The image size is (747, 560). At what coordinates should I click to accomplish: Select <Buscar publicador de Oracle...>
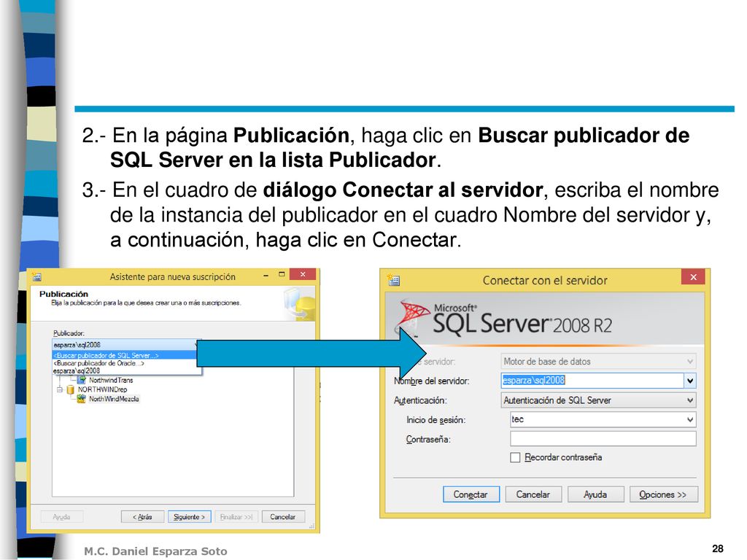(x=124, y=363)
